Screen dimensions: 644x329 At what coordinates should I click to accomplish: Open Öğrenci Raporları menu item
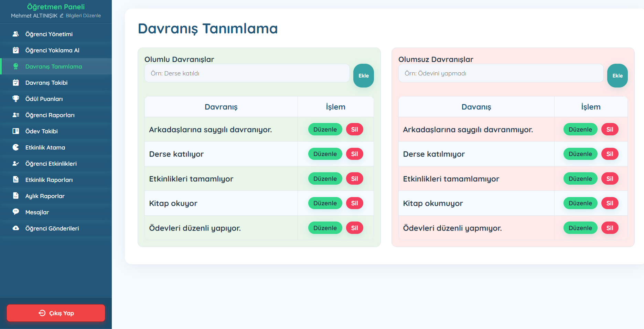(x=50, y=115)
